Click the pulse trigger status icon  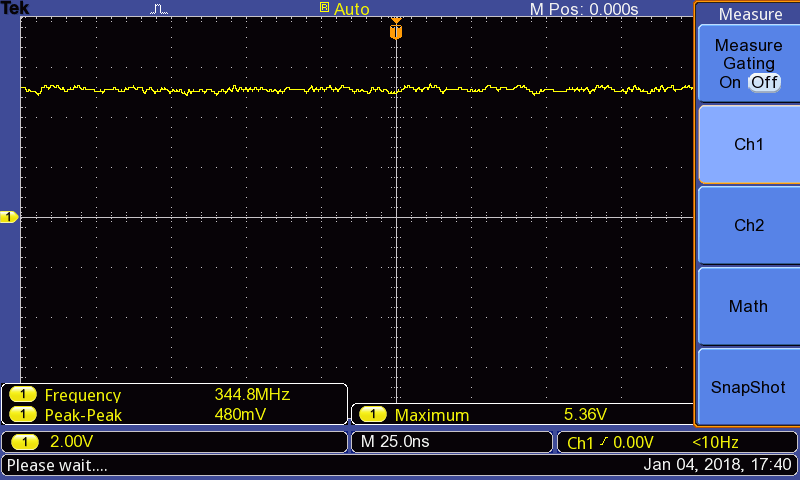159,9
